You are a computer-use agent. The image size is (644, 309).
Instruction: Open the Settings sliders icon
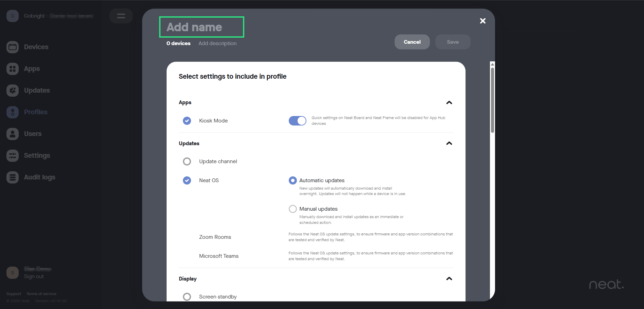tap(13, 156)
